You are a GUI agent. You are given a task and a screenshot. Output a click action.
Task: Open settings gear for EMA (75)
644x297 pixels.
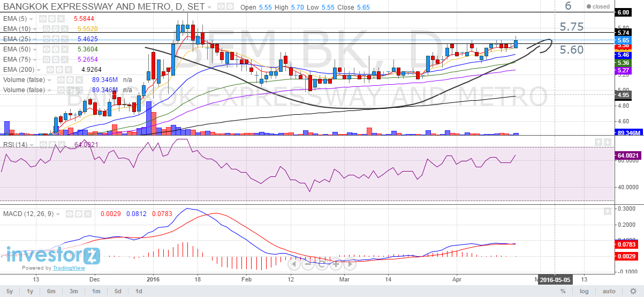click(56, 60)
